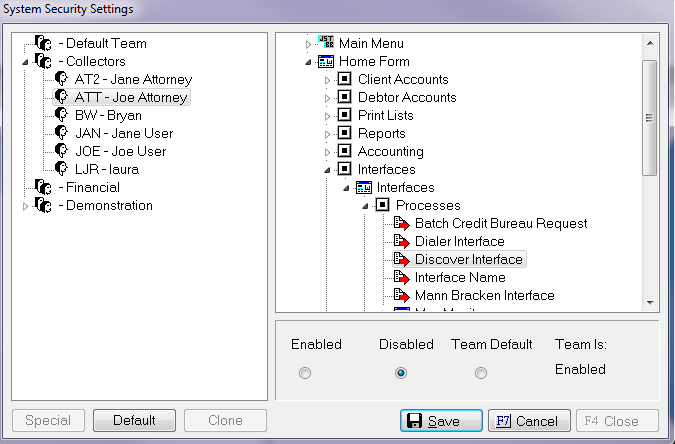The image size is (675, 444).
Task: Select the Disabled radio button
Action: click(401, 373)
